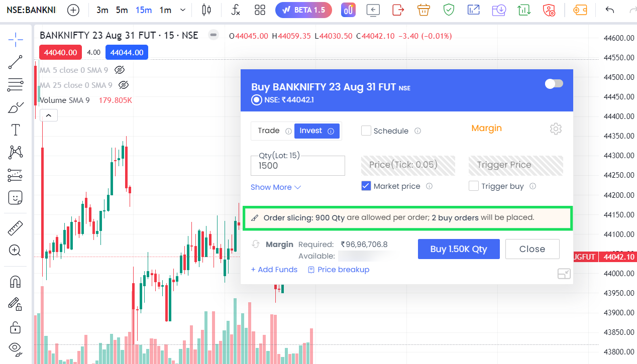Screen dimensions: 637x364
Task: Toggle lock all drawings padlock
Action: coord(16,327)
